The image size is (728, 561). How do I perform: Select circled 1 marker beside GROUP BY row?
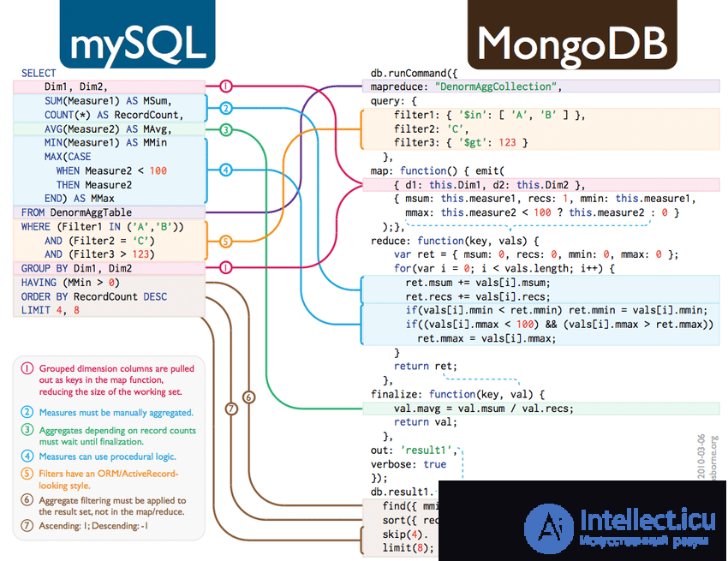click(x=225, y=267)
